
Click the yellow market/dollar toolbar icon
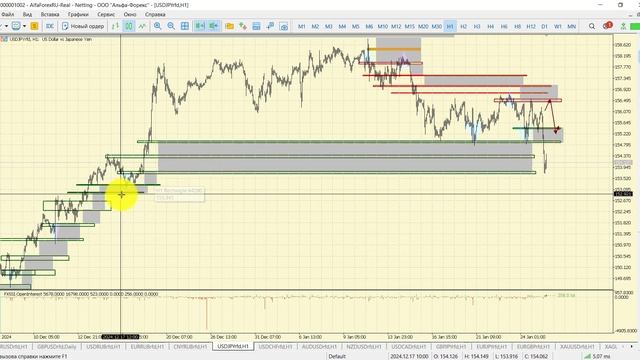[34, 26]
